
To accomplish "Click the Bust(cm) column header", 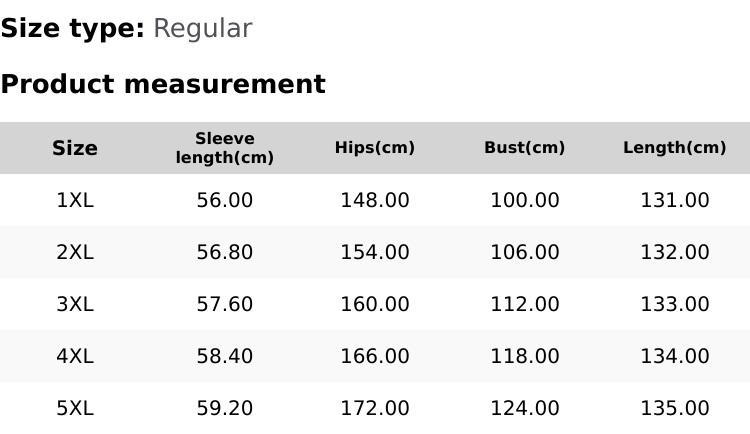I will (x=525, y=148).
